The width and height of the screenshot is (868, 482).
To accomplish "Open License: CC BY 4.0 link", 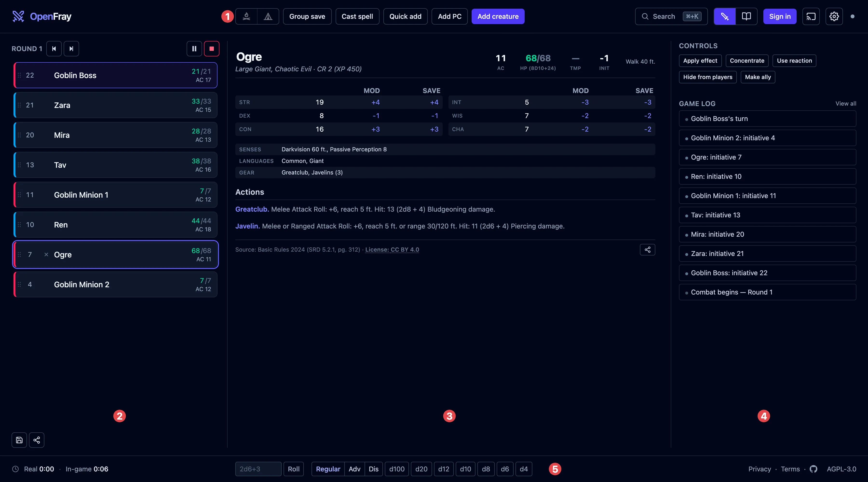I will coord(392,250).
